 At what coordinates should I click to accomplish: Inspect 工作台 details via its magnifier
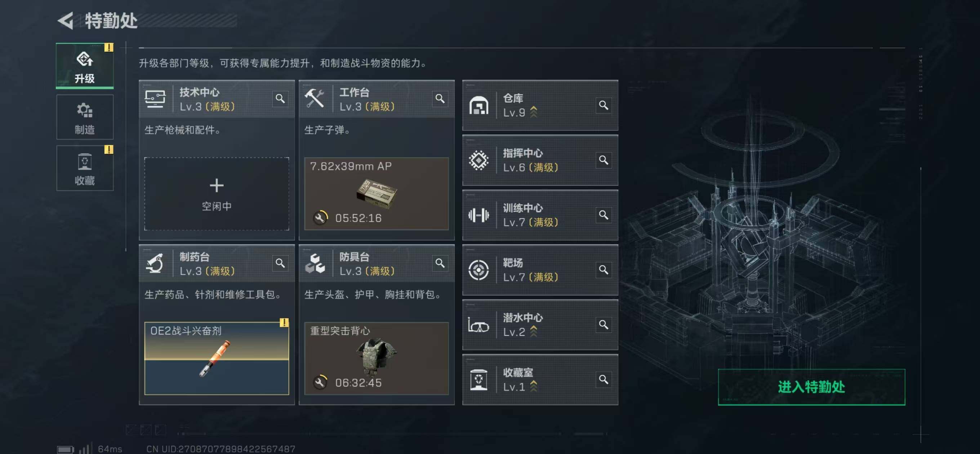tap(440, 99)
